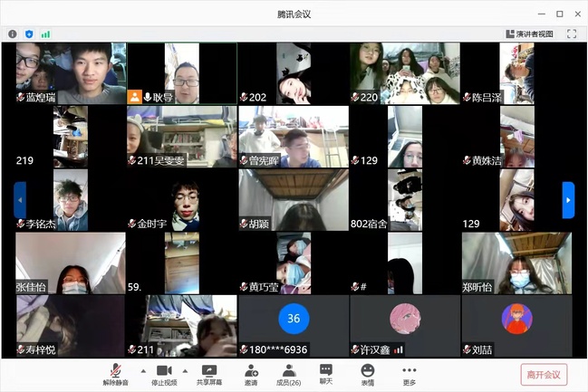Click the 离开会议 leave meeting button
588x392 pixels.
click(544, 374)
